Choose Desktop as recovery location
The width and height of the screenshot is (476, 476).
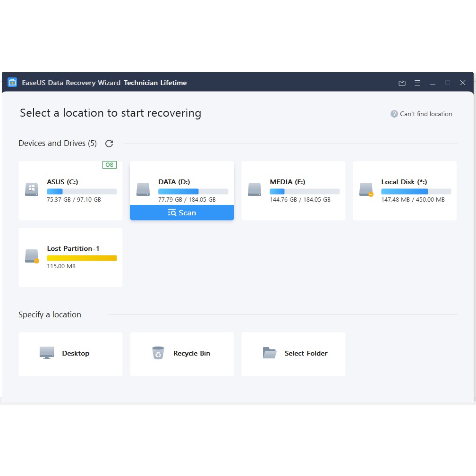coord(70,354)
